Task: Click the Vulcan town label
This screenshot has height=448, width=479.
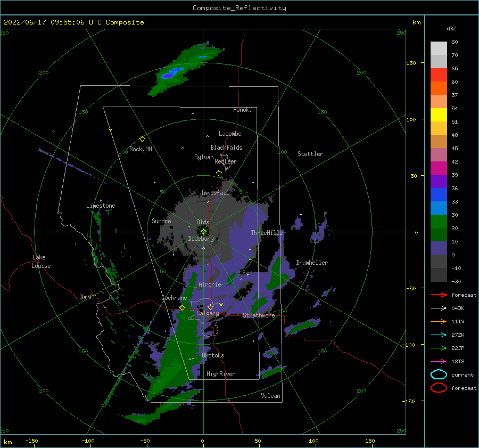Action: coord(271,396)
